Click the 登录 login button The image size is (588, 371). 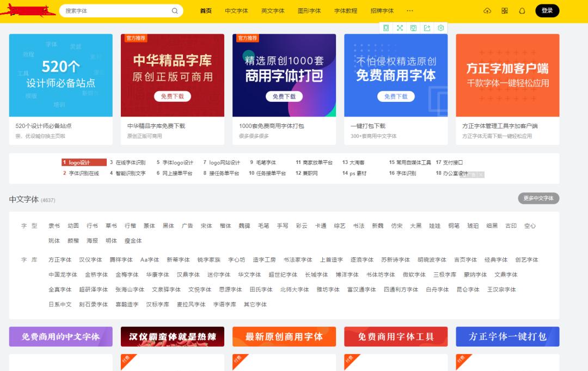click(547, 10)
